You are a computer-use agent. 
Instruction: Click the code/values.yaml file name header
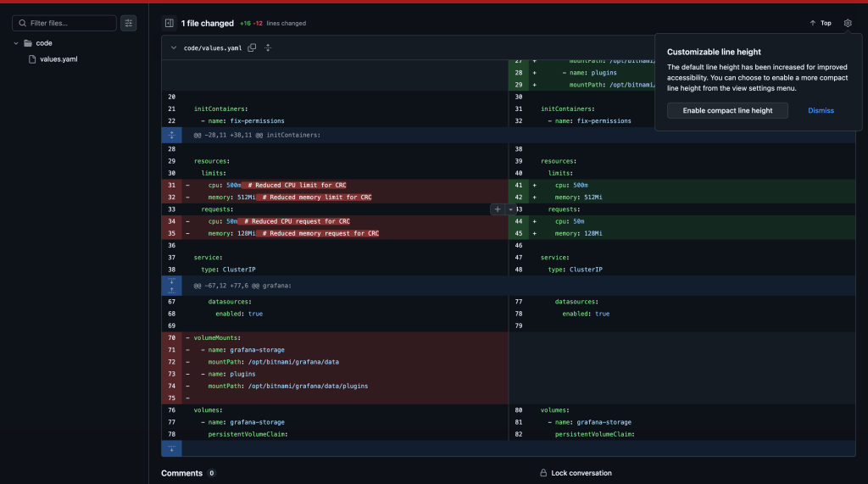(213, 48)
